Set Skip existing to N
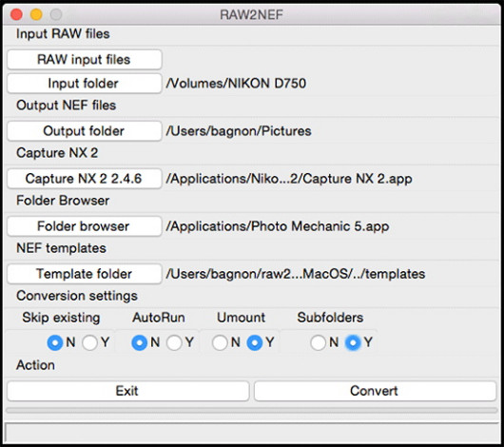Screen dimensions: 504x447 click(55, 342)
